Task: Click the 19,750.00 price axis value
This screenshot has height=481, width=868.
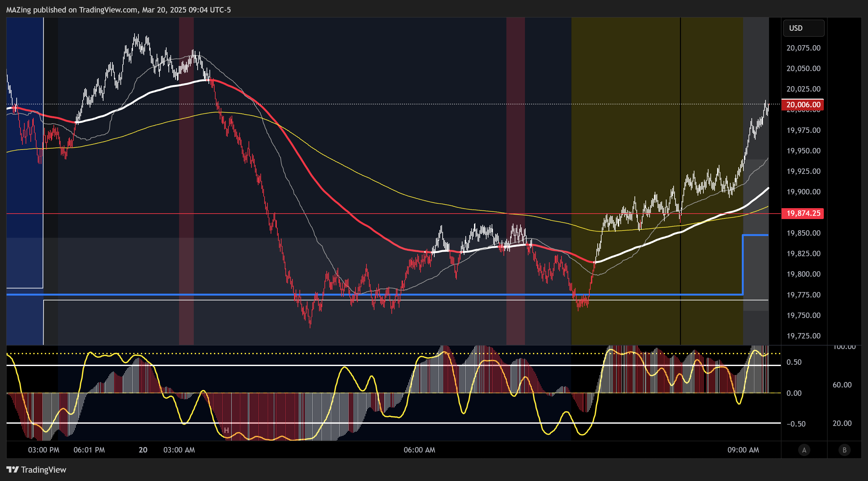Action: 803,315
